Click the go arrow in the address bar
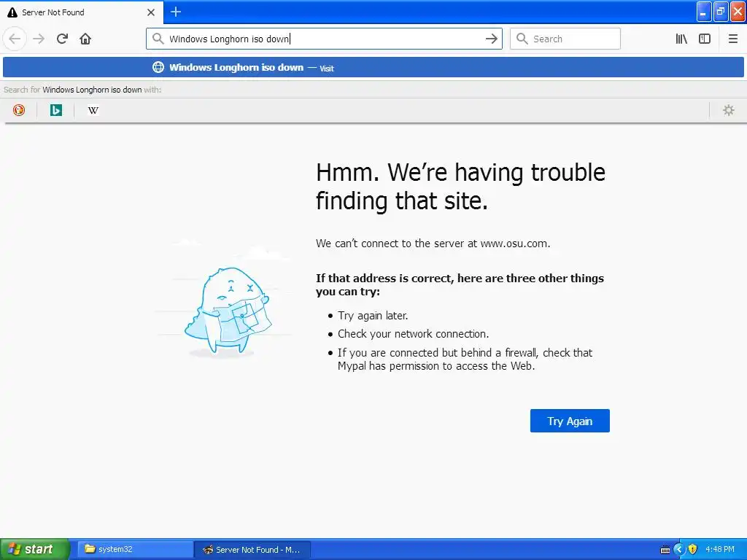The height and width of the screenshot is (560, 747). [x=491, y=39]
